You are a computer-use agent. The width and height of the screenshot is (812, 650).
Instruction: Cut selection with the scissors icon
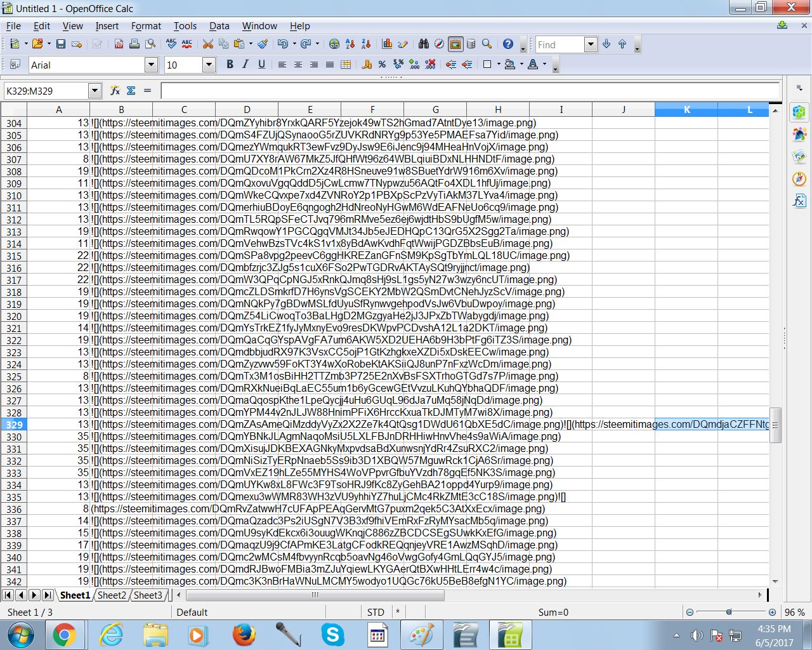[x=207, y=44]
